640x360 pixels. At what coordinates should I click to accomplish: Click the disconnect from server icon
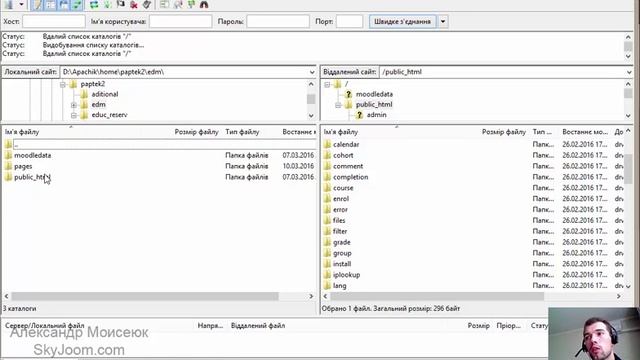click(x=134, y=4)
